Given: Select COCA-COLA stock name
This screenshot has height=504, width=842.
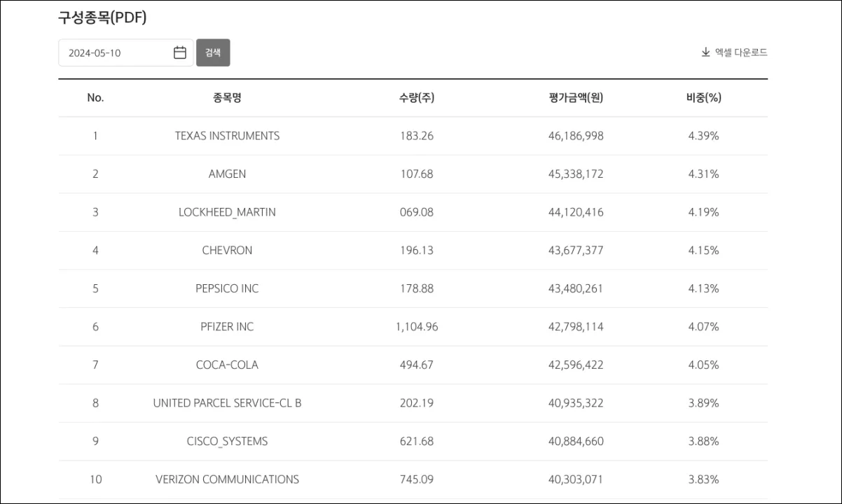Looking at the screenshot, I should (227, 365).
